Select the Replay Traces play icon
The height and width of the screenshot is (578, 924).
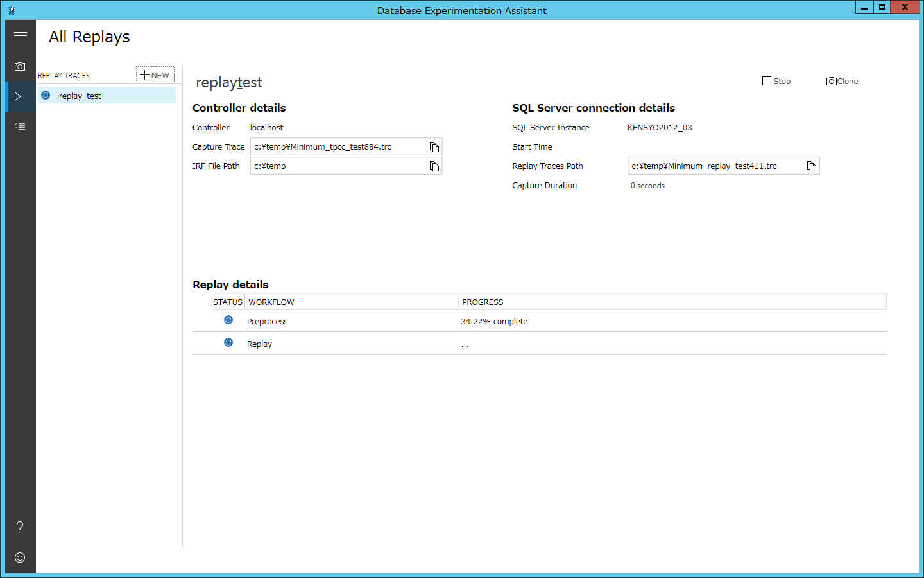coord(18,96)
